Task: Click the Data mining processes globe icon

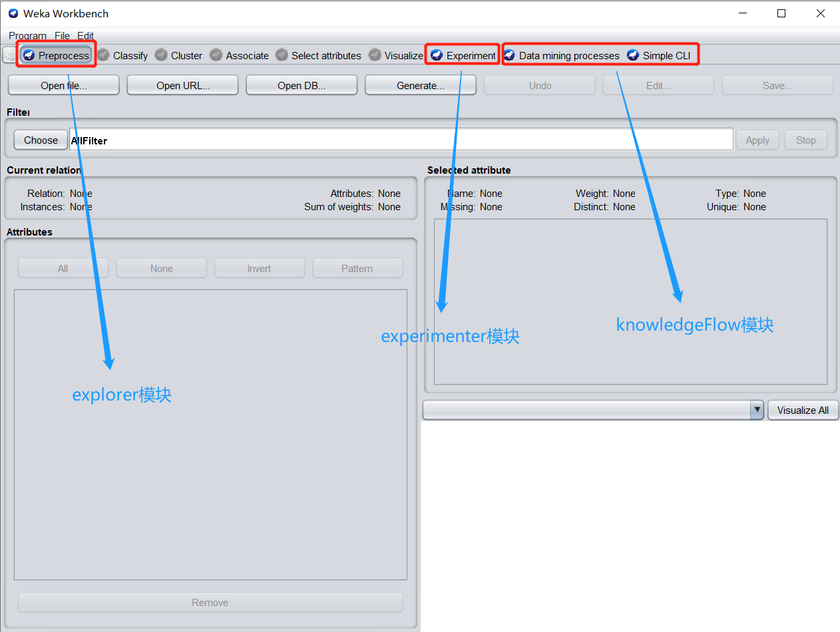Action: coord(509,55)
